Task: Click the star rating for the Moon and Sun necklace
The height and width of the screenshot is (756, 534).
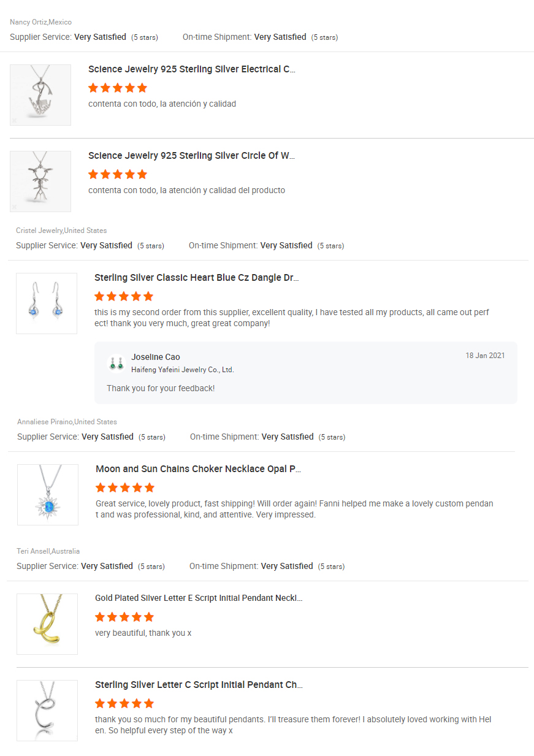Action: pos(125,487)
